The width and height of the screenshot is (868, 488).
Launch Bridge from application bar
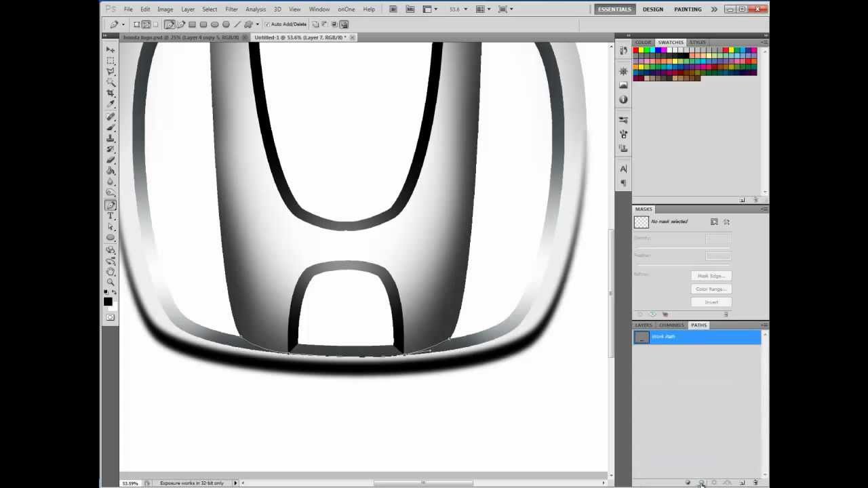tap(393, 9)
